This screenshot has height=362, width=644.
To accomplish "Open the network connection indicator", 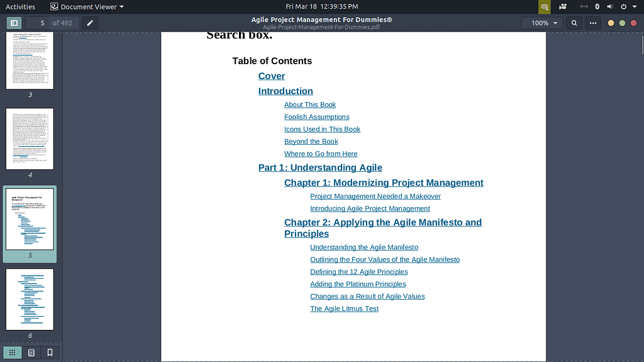I will point(584,6).
